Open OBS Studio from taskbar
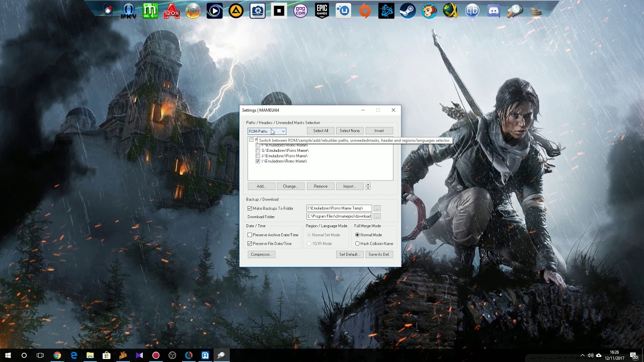Image resolution: width=644 pixels, height=362 pixels. (172, 355)
